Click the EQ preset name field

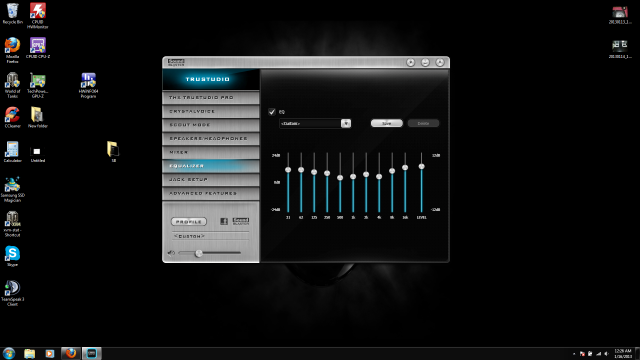310,123
